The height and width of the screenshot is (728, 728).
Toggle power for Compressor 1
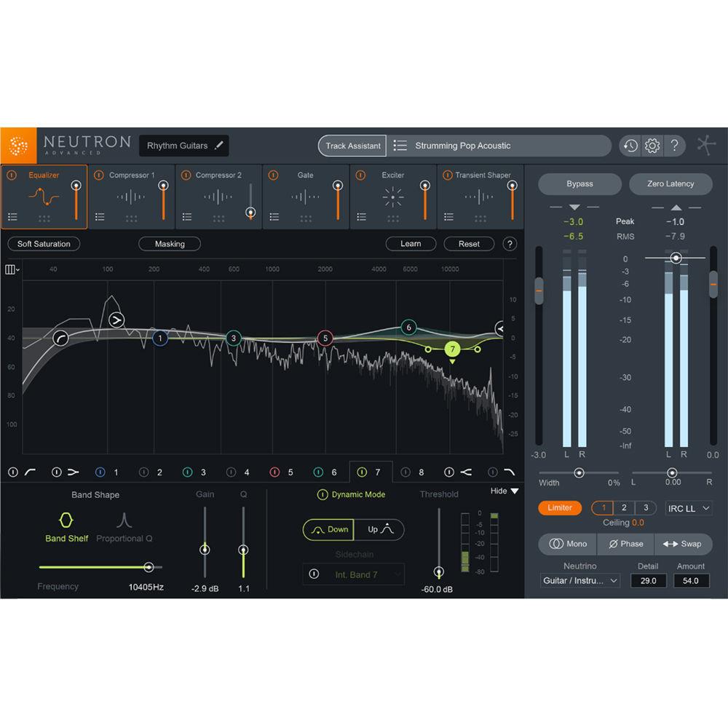[x=97, y=175]
